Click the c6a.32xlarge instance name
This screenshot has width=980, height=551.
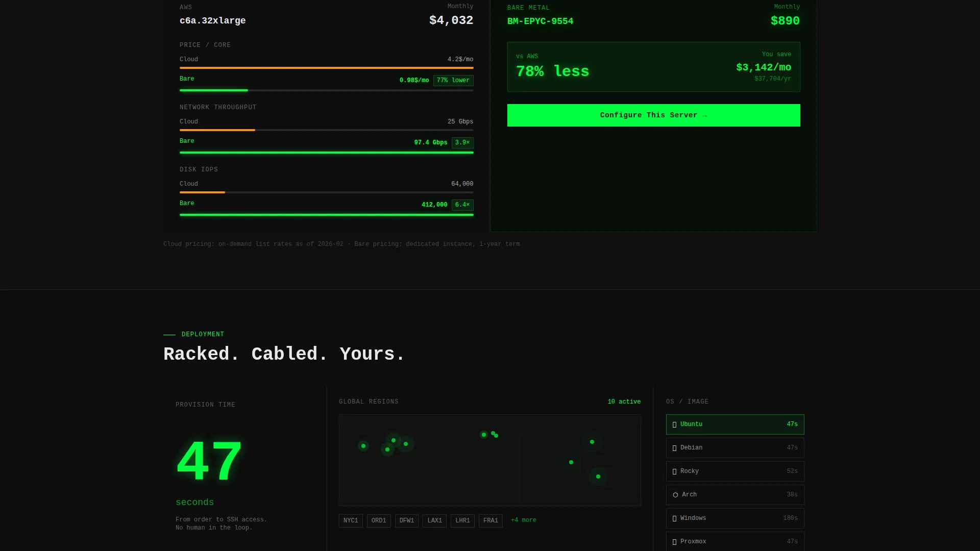(213, 21)
